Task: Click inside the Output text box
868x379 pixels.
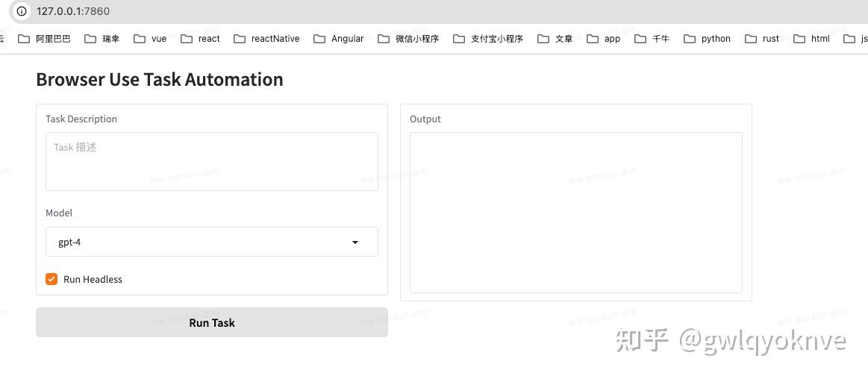Action: 575,213
